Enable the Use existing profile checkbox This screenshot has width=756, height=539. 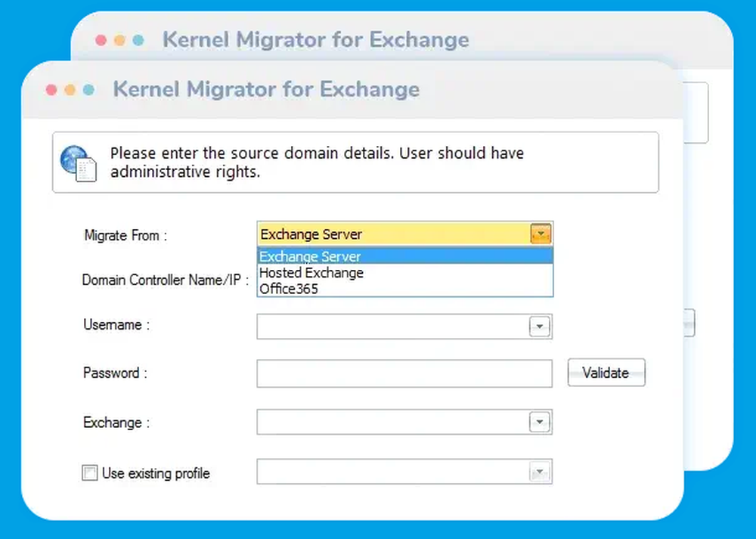click(x=90, y=473)
